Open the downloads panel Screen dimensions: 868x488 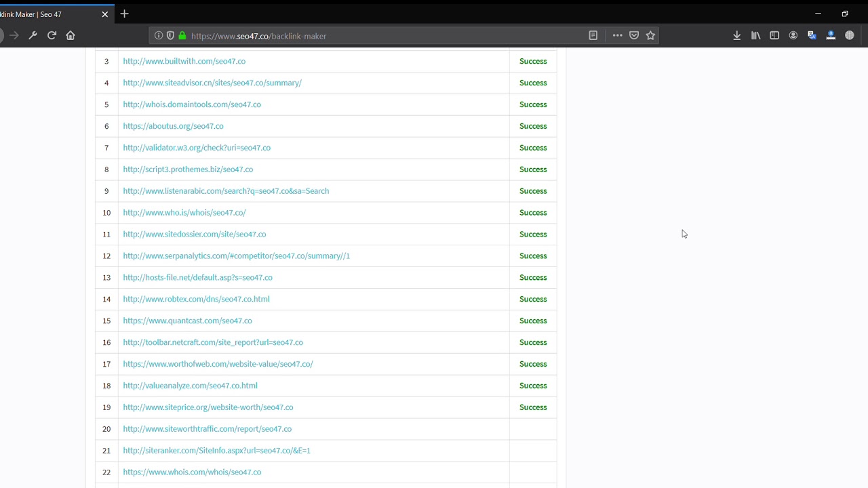pos(737,35)
